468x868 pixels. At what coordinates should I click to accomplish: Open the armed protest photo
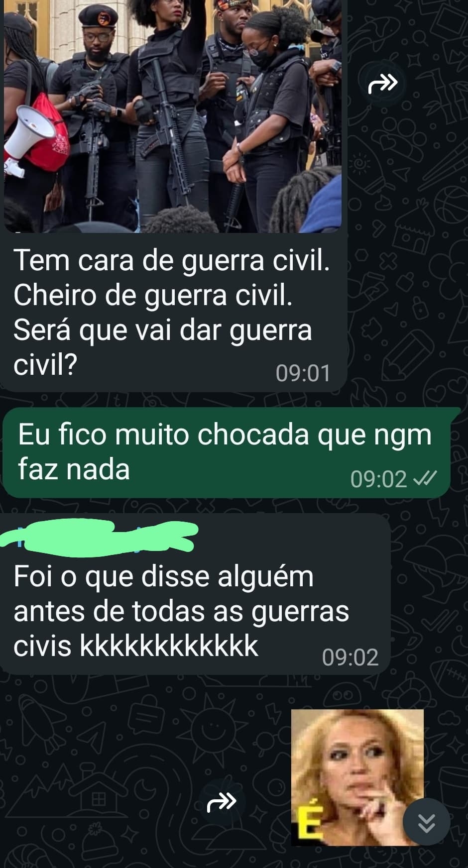173,116
